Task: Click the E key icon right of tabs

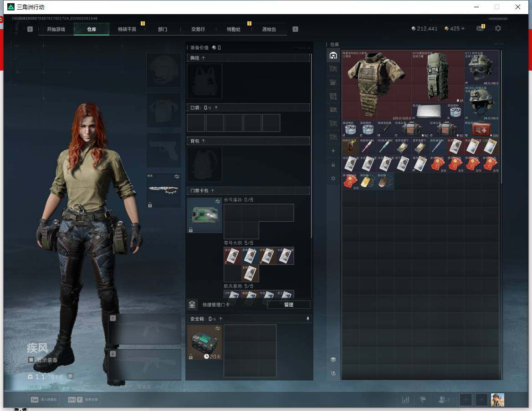Action: (295, 29)
